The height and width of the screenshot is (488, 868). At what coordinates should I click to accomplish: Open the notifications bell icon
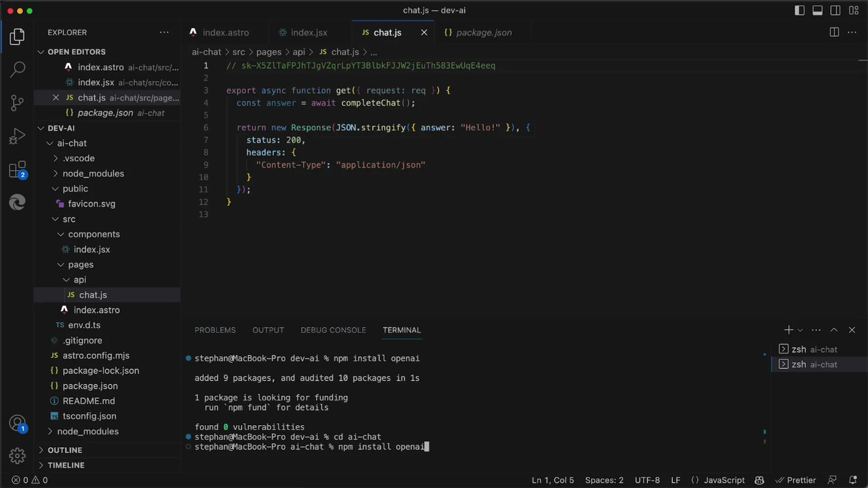click(x=853, y=480)
